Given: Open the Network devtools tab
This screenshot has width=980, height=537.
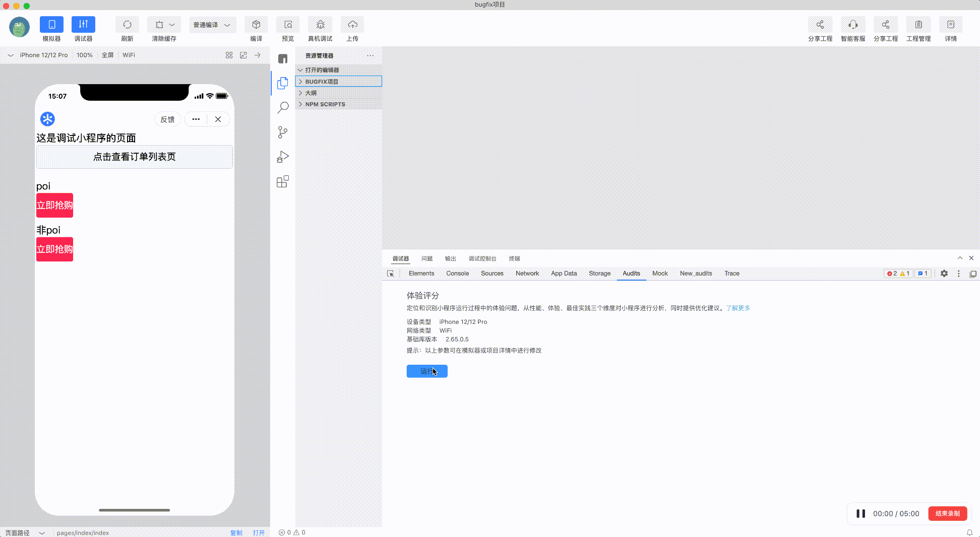Looking at the screenshot, I should [x=527, y=274].
